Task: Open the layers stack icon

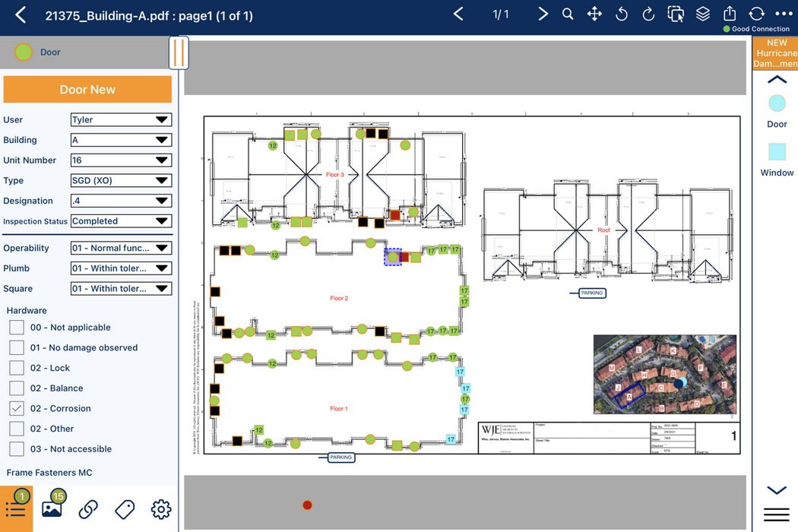Action: point(703,14)
